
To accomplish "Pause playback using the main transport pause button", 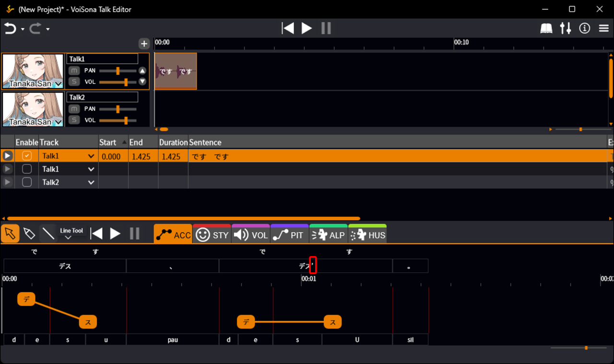I will pos(326,28).
